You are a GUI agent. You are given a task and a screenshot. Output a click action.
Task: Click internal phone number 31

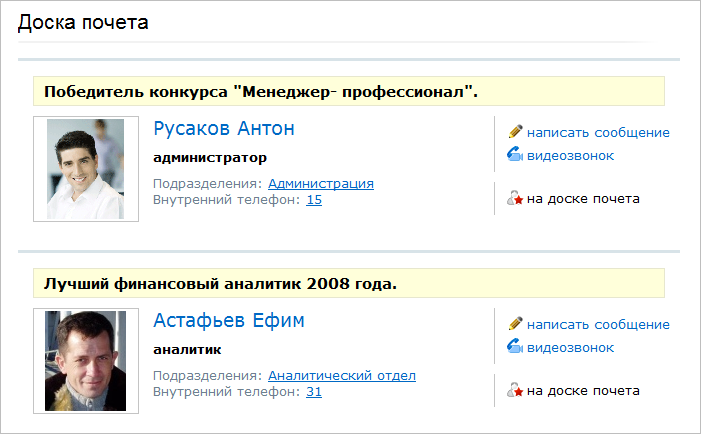click(314, 391)
